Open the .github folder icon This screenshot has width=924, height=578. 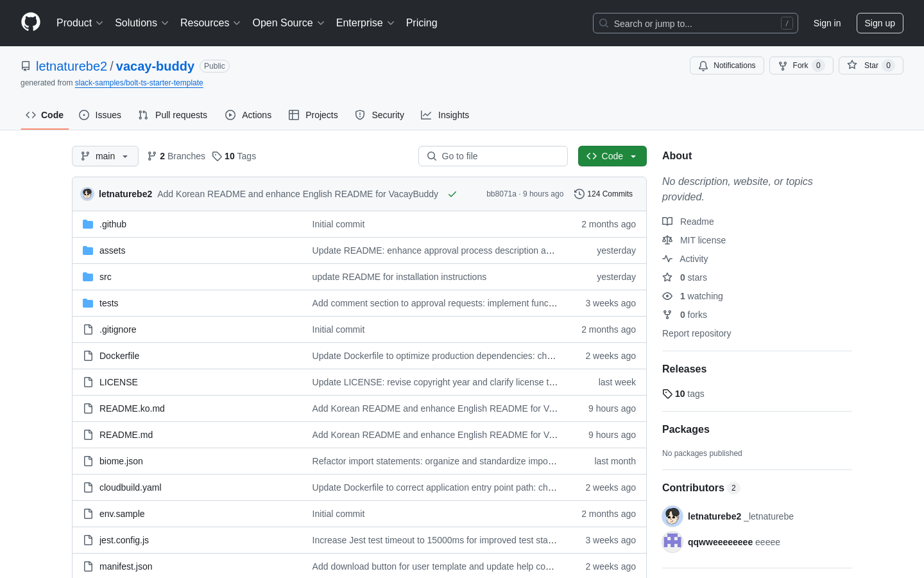coord(88,224)
